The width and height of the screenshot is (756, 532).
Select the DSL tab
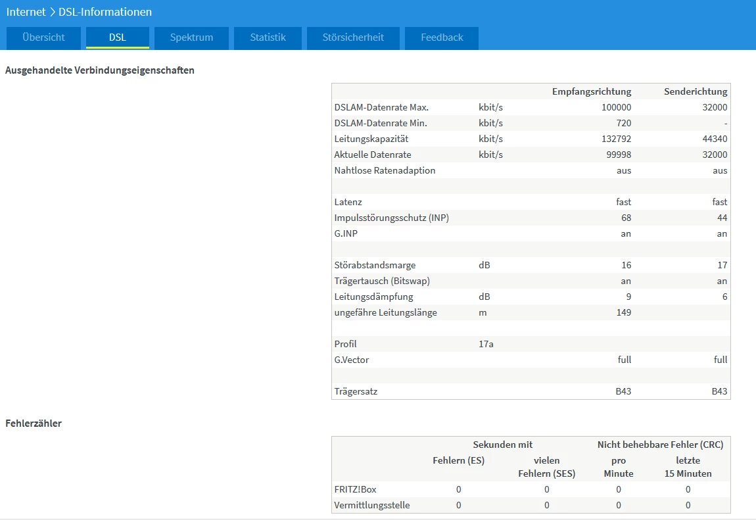pyautogui.click(x=118, y=37)
